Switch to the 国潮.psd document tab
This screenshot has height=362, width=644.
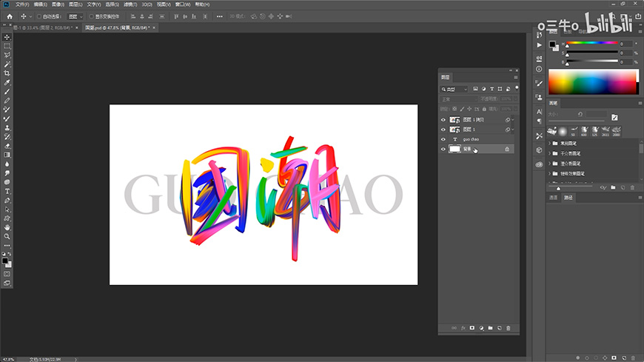pos(115,27)
